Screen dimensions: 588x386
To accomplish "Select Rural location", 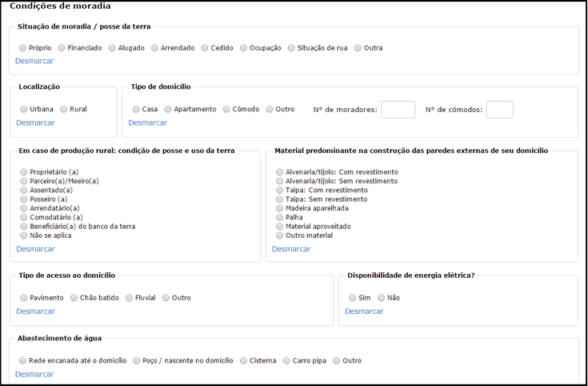I will [x=64, y=109].
